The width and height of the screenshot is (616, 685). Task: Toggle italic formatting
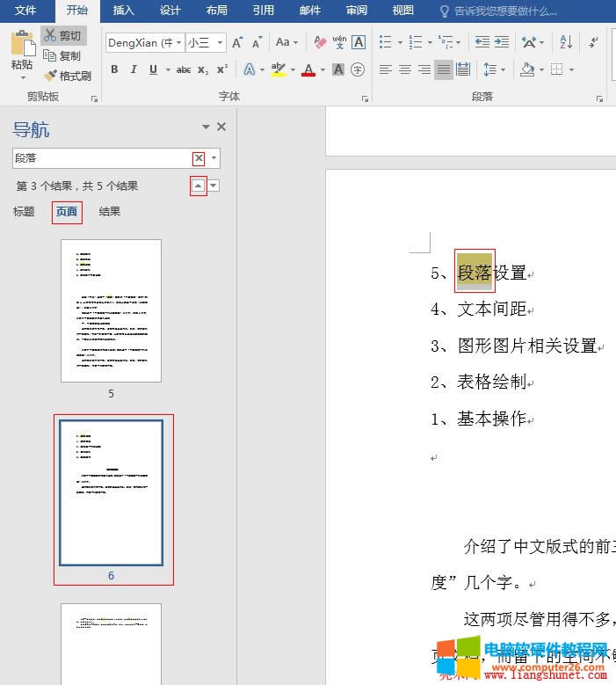click(134, 69)
